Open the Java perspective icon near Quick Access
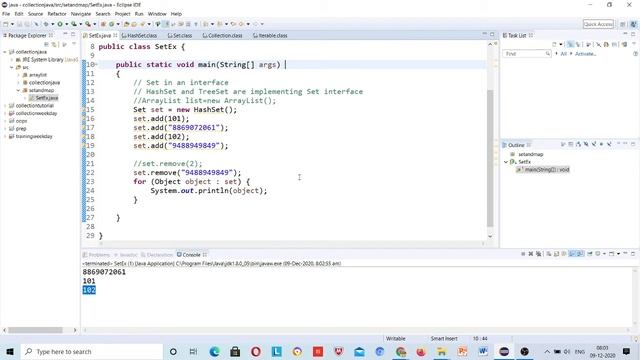The height and width of the screenshot is (360, 640). [x=633, y=24]
